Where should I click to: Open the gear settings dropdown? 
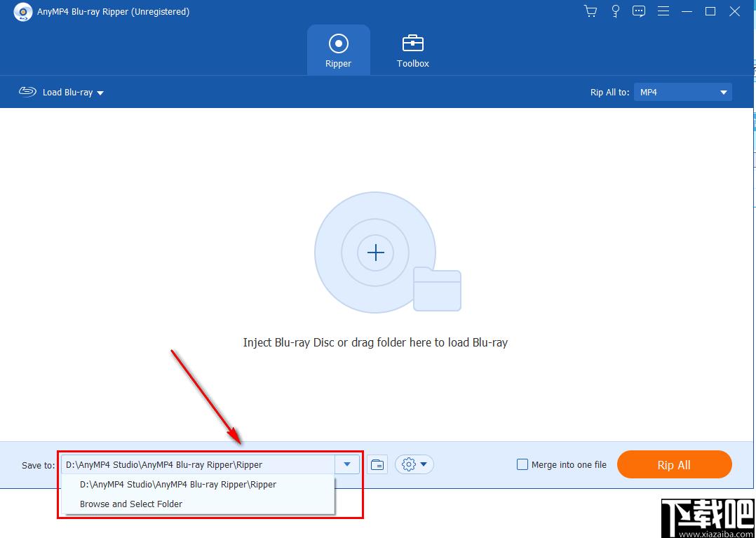(x=414, y=465)
